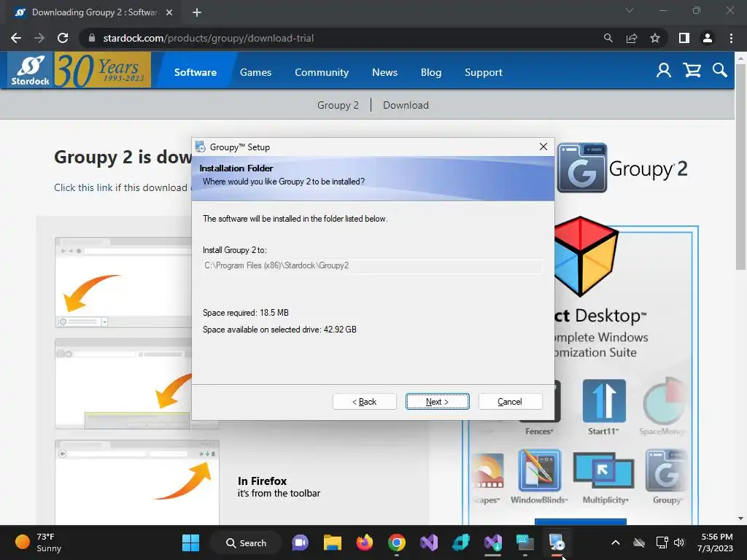Bookmark this page with the star icon
Image resolution: width=747 pixels, height=560 pixels.
tap(655, 38)
